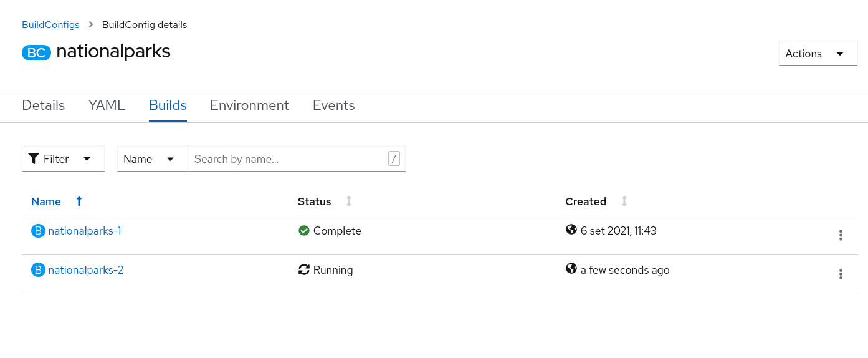Click the BC badge icon next to nationalparks
868x358 pixels.
click(x=36, y=52)
